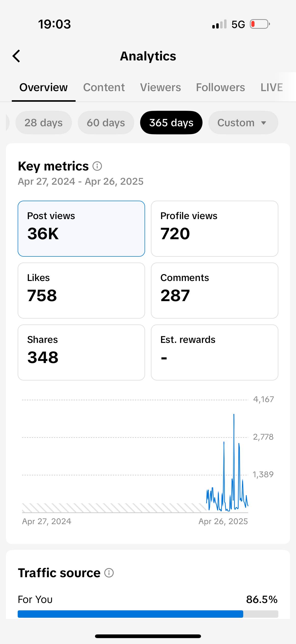This screenshot has height=644, width=296.
Task: Select the 365 days filter
Action: pos(171,123)
